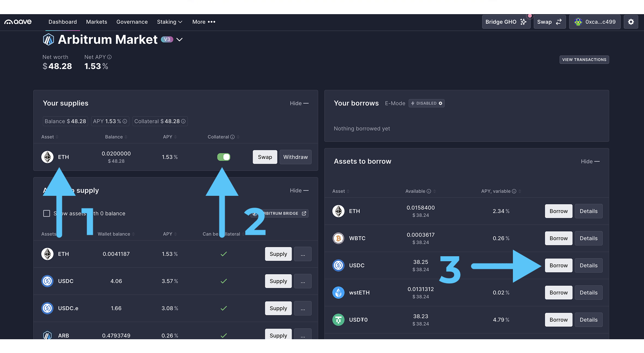Sort borrow assets by APY, variable column

point(496,191)
